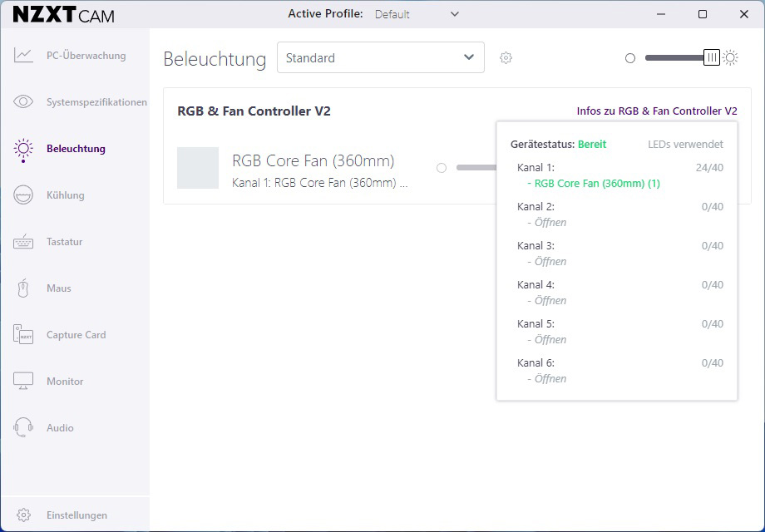The height and width of the screenshot is (532, 765).
Task: Click the Active Profile: label
Action: point(325,13)
